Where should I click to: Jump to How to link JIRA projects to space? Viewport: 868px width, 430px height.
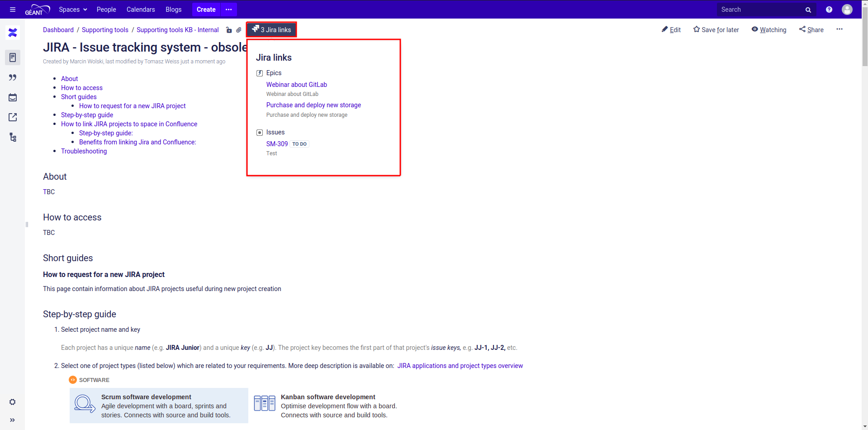(x=129, y=124)
